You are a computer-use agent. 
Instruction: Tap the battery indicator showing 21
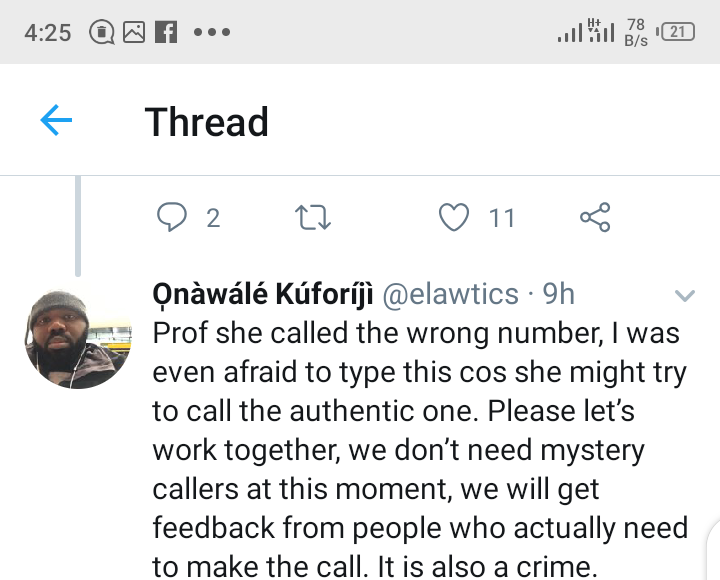pos(676,32)
